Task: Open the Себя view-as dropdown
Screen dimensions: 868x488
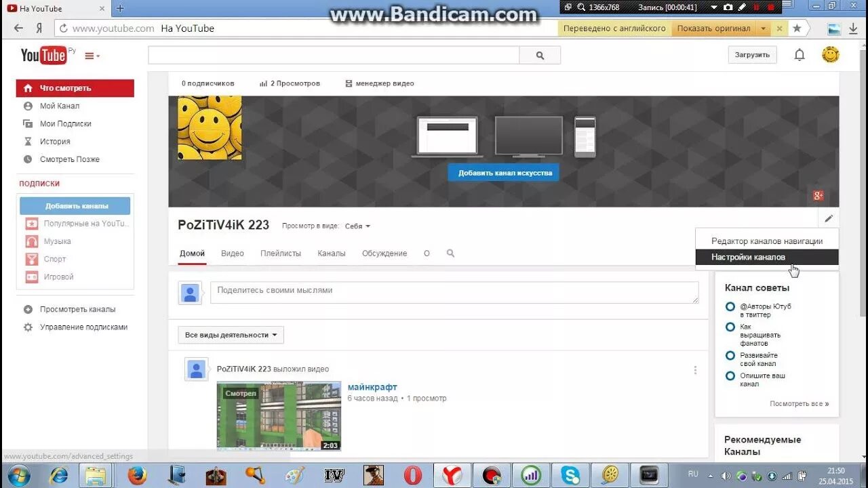Action: coord(357,226)
